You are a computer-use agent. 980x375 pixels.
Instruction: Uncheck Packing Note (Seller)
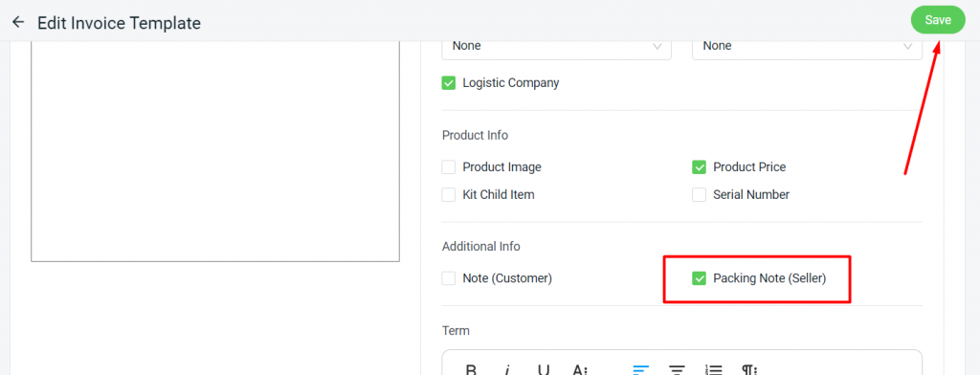(699, 278)
